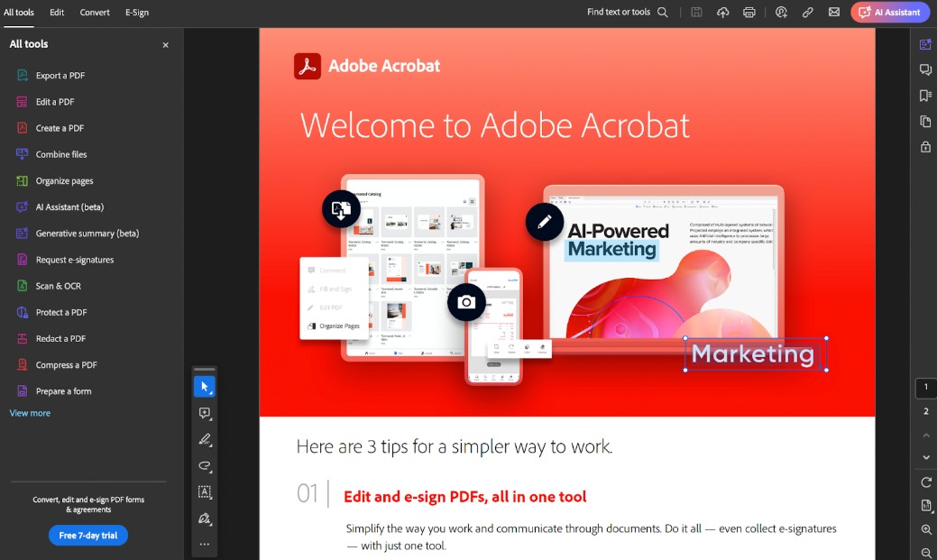The height and width of the screenshot is (560, 937).
Task: Select the arrow selection tool
Action: [x=204, y=387]
